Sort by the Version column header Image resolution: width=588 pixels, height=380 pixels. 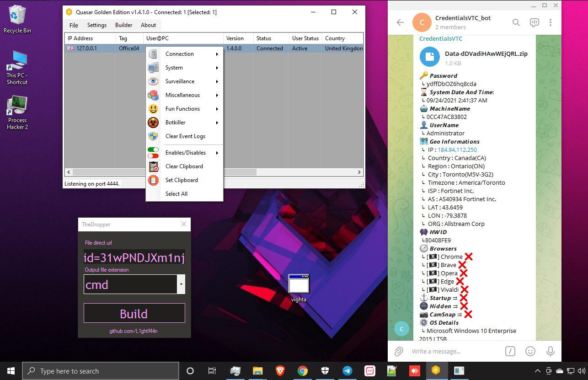coord(238,38)
